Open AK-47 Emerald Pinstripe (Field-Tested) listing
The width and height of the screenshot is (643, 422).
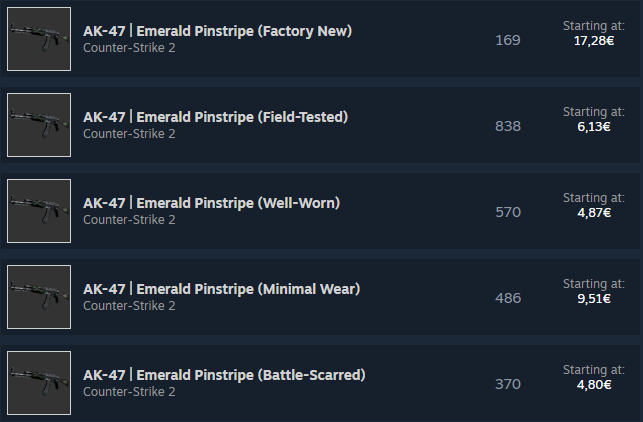tap(215, 117)
